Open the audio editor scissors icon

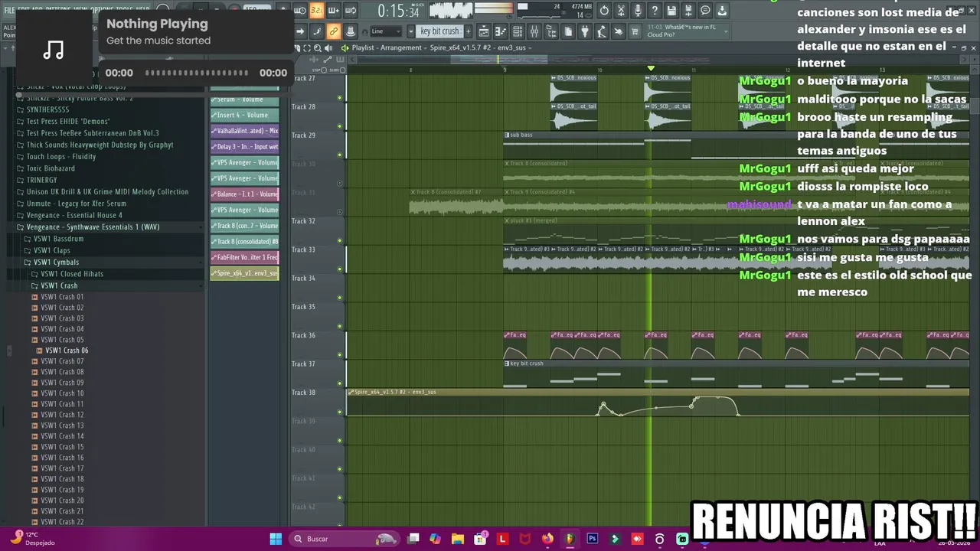tap(620, 11)
